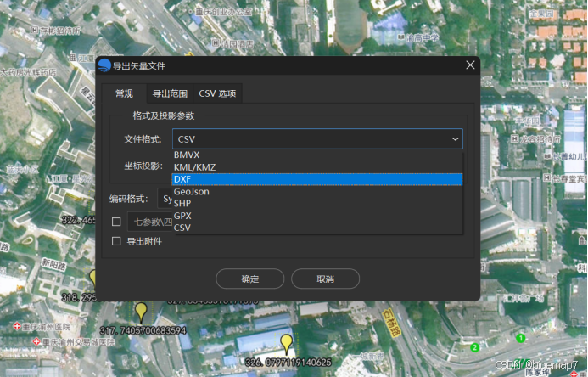Tick the 导出附件 checkbox
The height and width of the screenshot is (377, 588).
click(116, 241)
